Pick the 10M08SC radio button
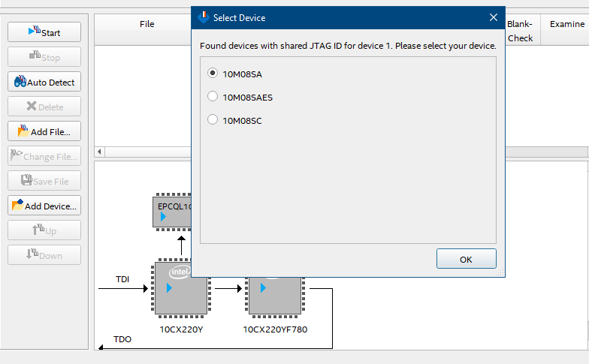The height and width of the screenshot is (364, 589). (213, 120)
